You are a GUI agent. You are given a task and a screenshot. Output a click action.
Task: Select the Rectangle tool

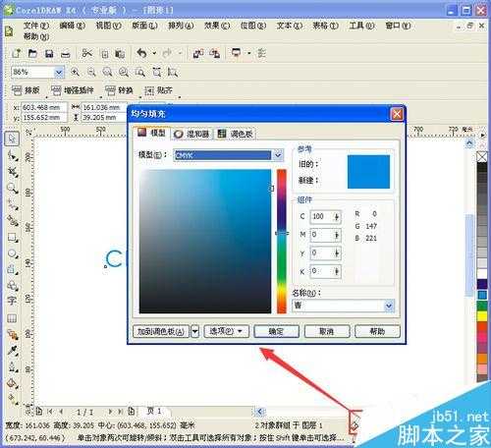click(x=12, y=238)
